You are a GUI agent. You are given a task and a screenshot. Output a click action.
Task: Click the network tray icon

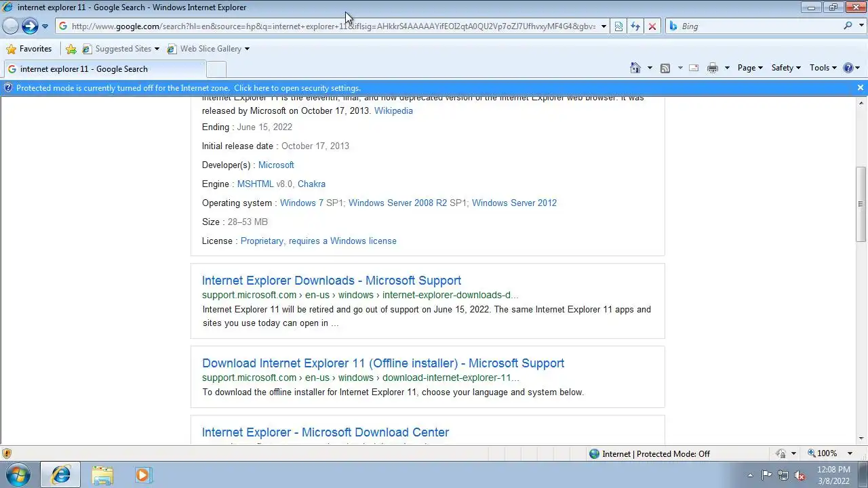pos(783,475)
